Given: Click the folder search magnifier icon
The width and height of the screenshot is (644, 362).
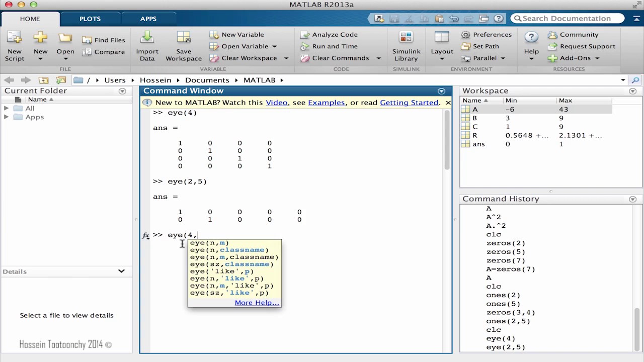Looking at the screenshot, I should [635, 80].
